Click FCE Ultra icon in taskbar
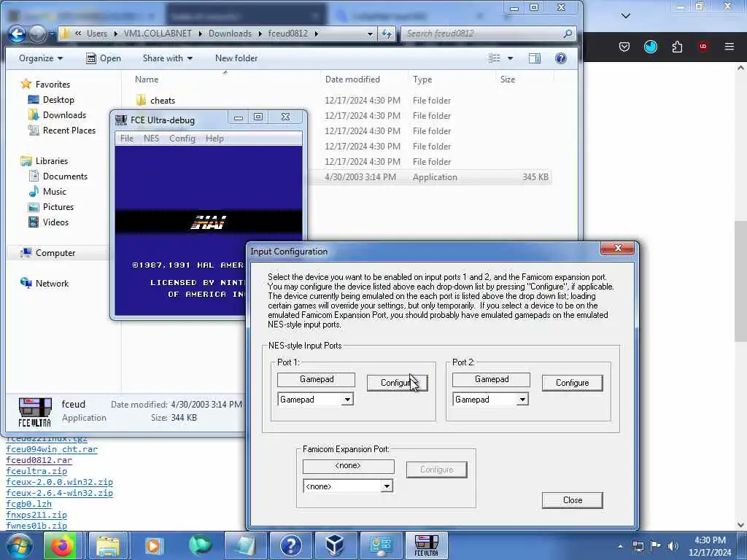Viewport: 747px width, 560px height. point(426,545)
